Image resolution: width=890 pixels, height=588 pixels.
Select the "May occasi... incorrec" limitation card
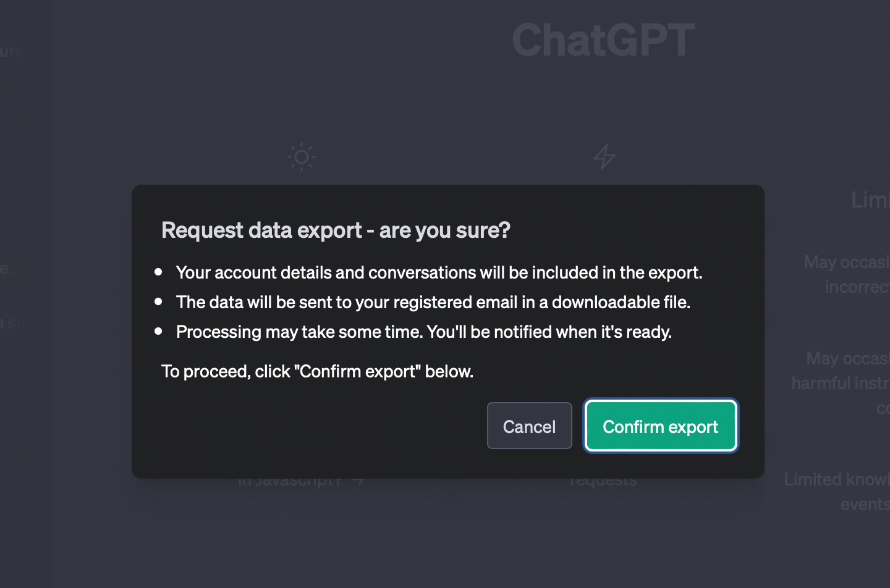(848, 274)
